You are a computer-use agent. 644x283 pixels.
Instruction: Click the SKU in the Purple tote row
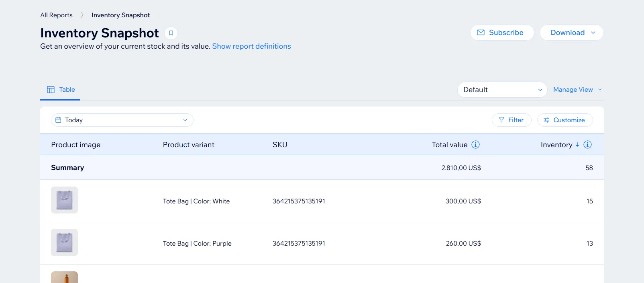(299, 243)
